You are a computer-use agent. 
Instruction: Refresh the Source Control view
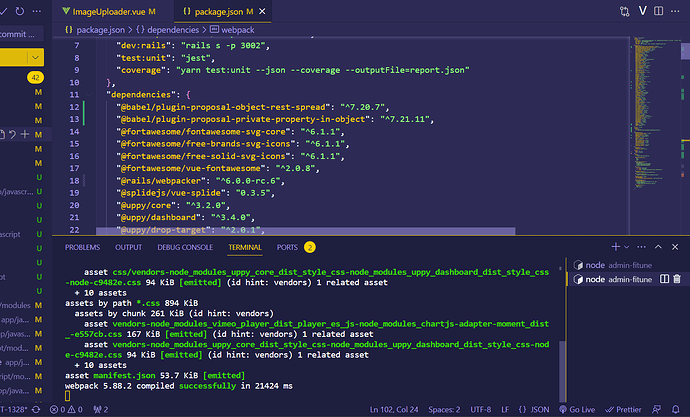20,11
